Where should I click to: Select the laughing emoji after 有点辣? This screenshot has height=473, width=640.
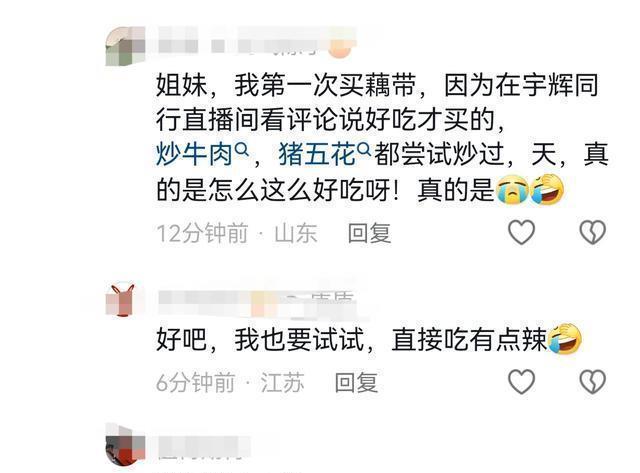point(565,339)
